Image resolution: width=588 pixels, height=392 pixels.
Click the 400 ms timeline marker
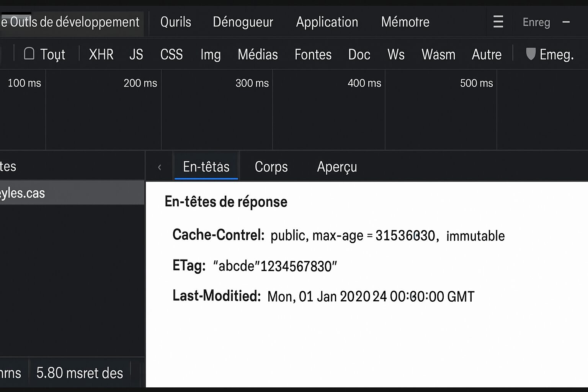tap(364, 83)
